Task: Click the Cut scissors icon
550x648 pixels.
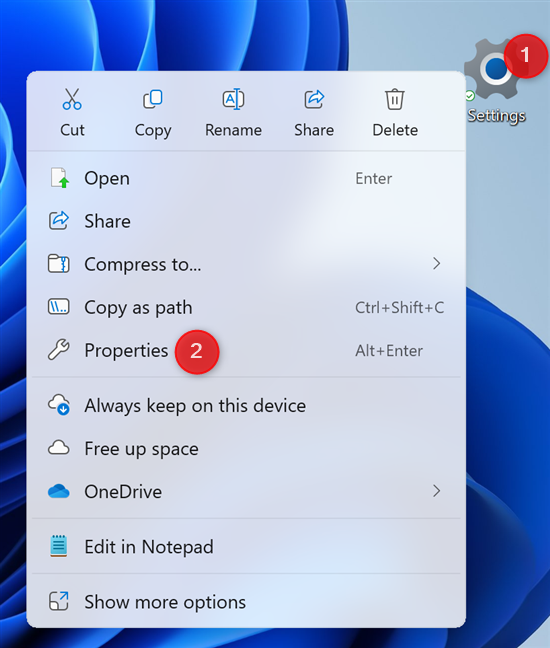Action: coord(72,99)
